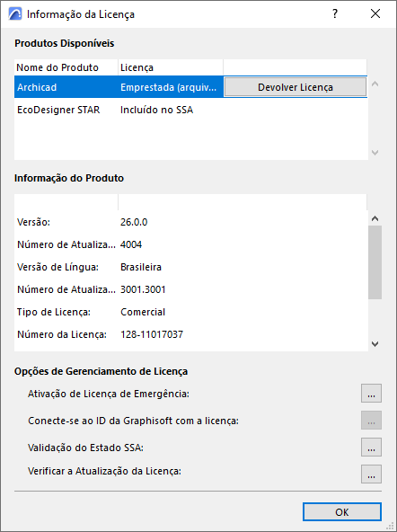Click the Comercial license type value
The image size is (397, 532).
[x=143, y=312]
